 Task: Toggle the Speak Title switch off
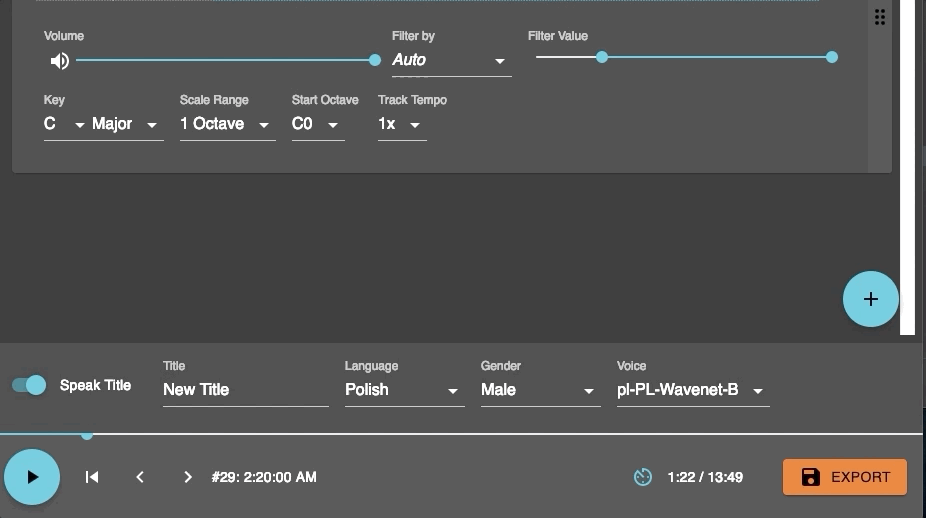point(29,385)
